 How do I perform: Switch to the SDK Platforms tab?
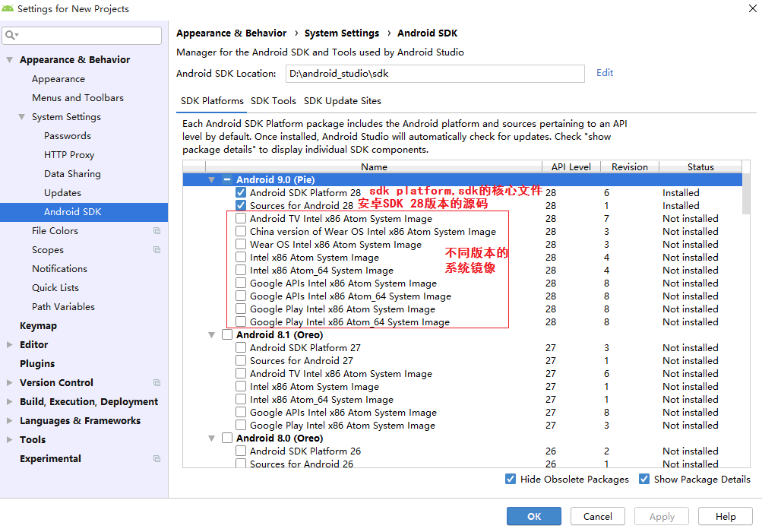pyautogui.click(x=212, y=100)
